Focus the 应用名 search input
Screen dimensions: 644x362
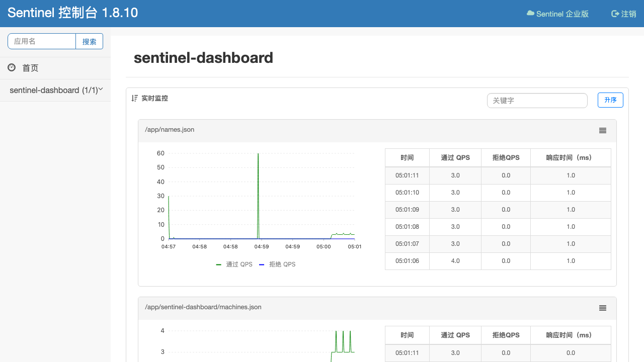[x=42, y=41]
